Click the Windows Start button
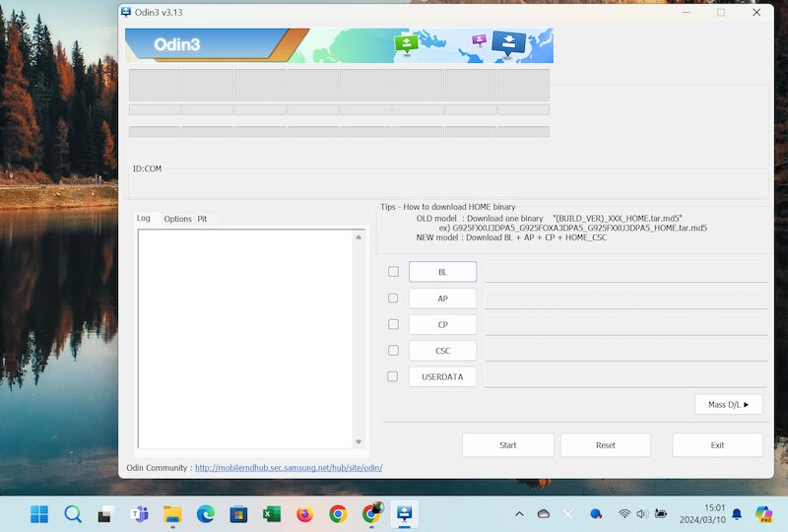Viewport: 788px width, 532px height. [x=39, y=513]
